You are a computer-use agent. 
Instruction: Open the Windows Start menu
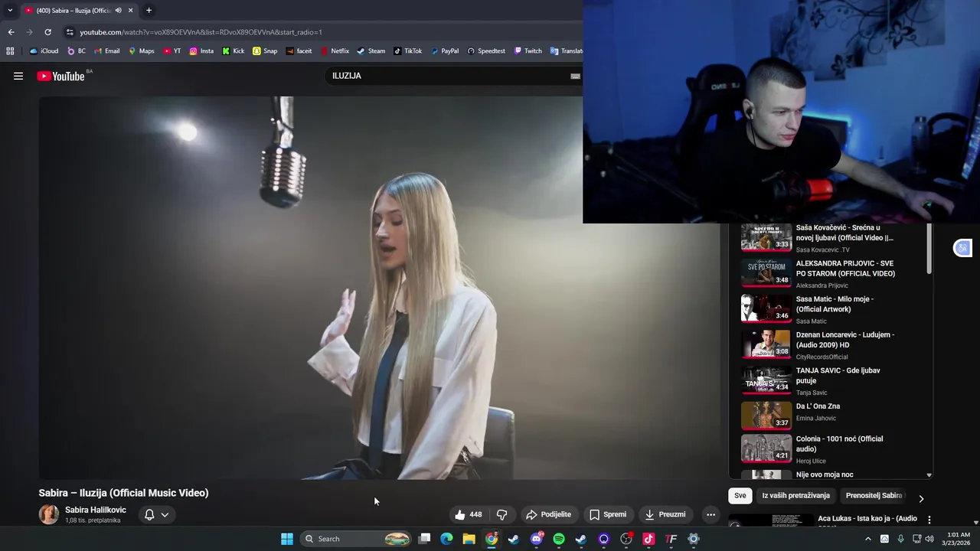(x=286, y=539)
